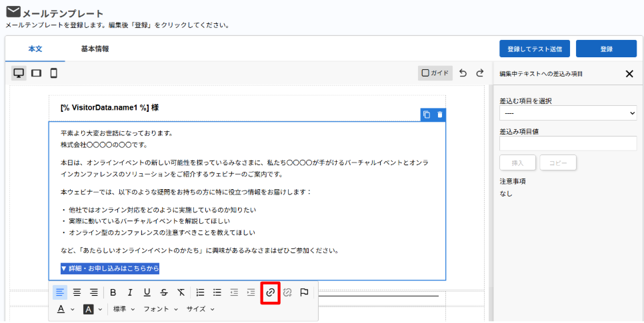Toggle italic formatting
The width and height of the screenshot is (644, 323).
130,292
